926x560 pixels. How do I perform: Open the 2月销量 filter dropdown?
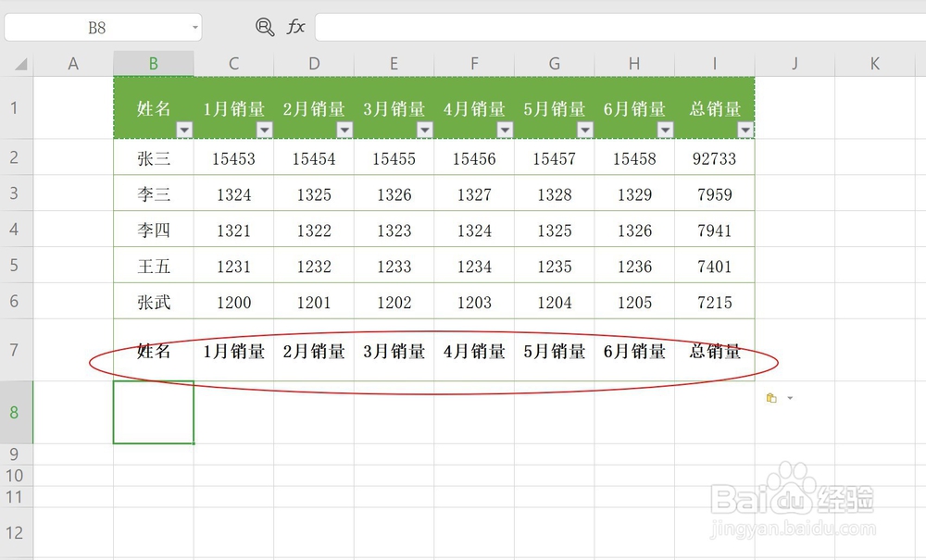344,130
